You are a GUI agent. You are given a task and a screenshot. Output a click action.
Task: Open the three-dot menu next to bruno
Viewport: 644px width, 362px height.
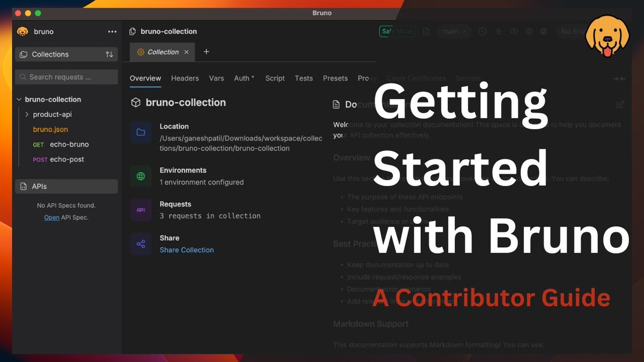click(112, 32)
